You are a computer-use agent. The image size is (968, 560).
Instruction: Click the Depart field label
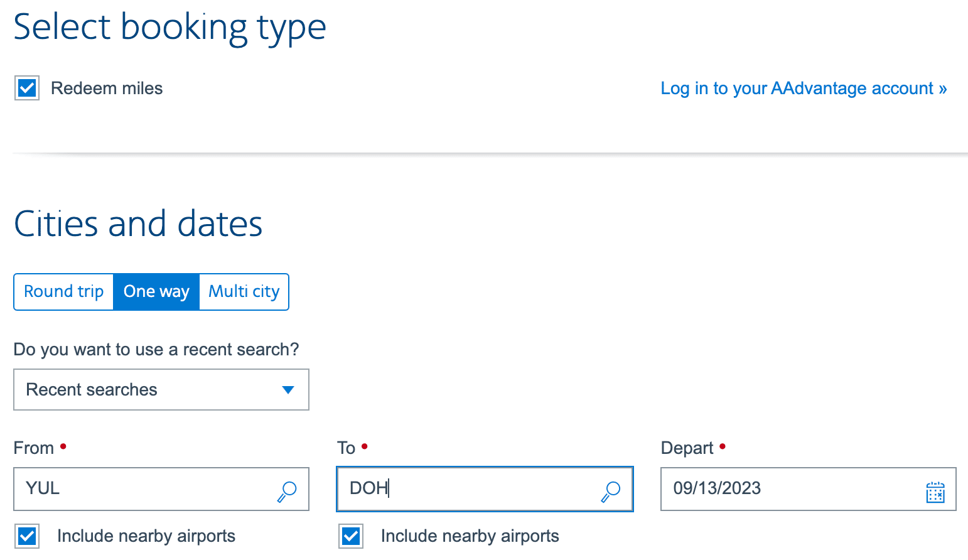[x=687, y=448]
